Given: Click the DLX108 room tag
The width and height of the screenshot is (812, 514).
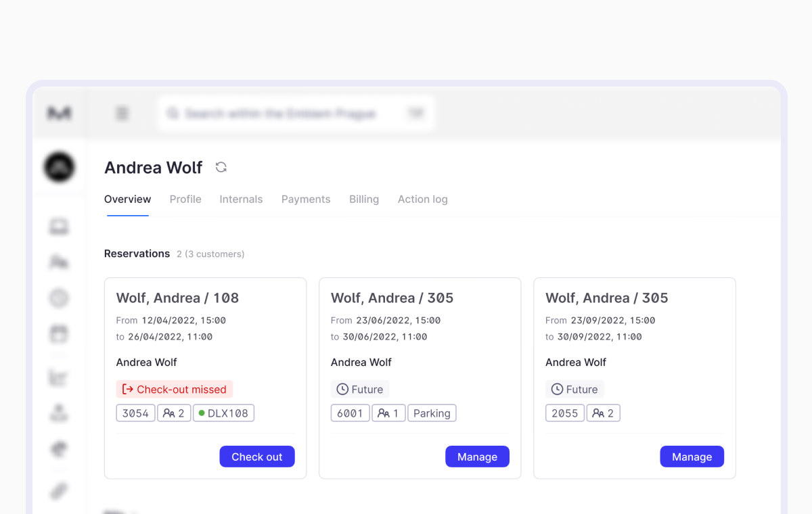Looking at the screenshot, I should [x=223, y=413].
